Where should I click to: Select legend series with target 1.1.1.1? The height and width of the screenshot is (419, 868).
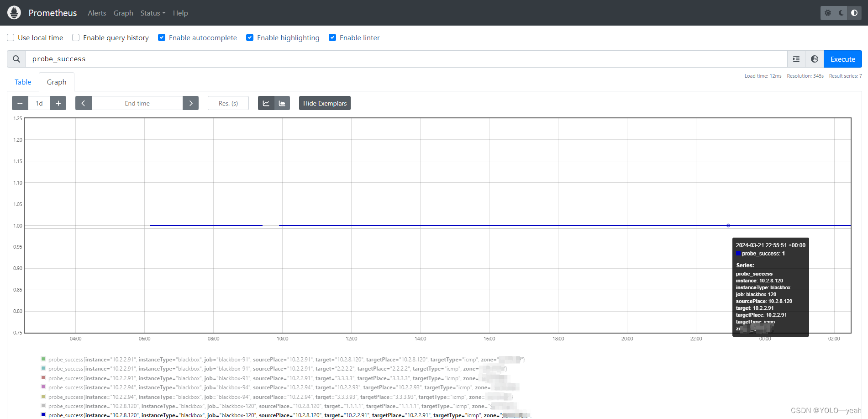tap(282, 406)
